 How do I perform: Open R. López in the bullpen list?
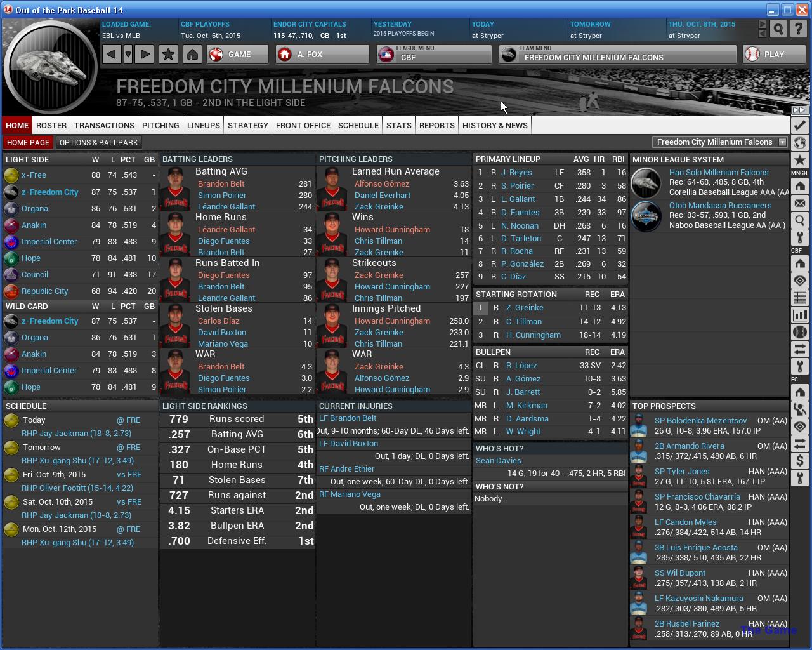click(521, 366)
